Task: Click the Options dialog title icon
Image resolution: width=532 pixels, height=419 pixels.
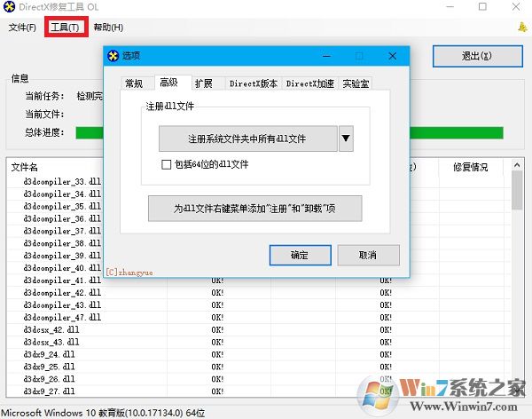Action: [113, 56]
